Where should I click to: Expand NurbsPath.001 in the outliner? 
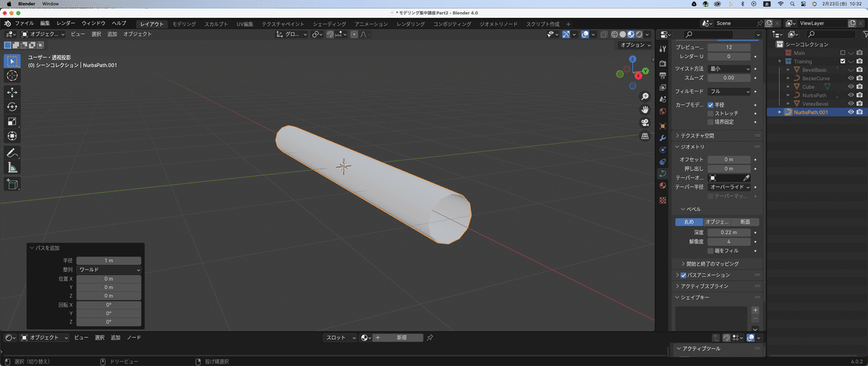click(780, 112)
